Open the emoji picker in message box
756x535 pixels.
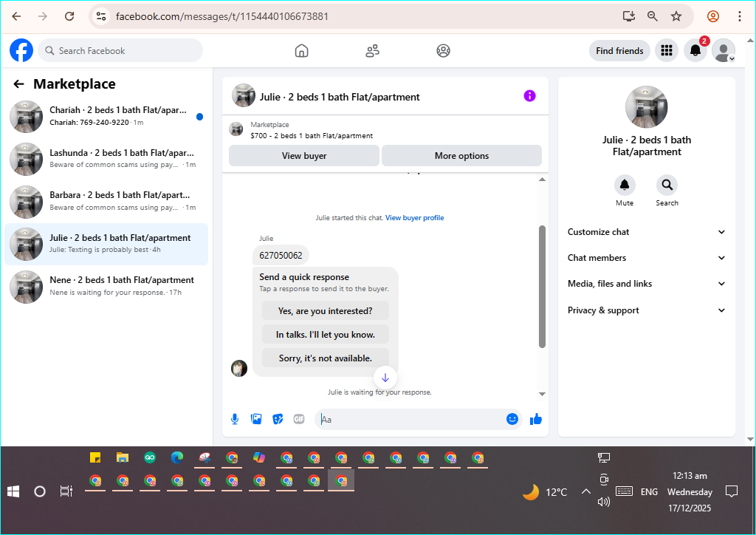(512, 419)
